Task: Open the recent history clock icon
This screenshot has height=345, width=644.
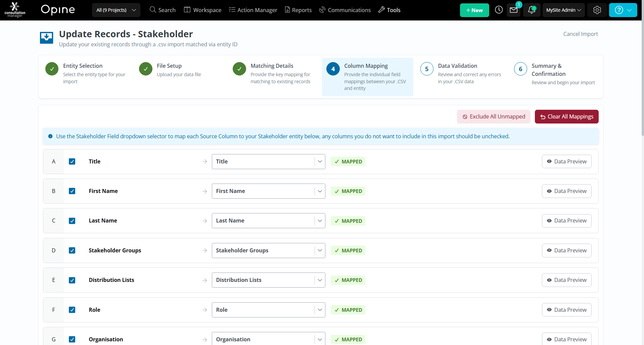Action: [x=499, y=10]
